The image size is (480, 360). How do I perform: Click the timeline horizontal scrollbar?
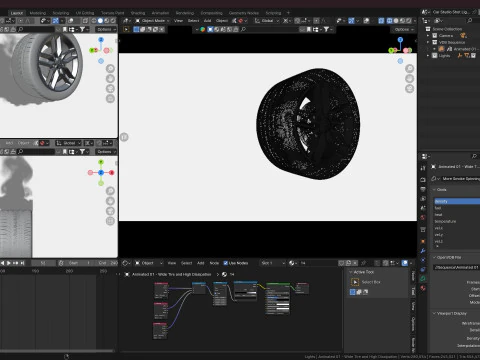57,351
